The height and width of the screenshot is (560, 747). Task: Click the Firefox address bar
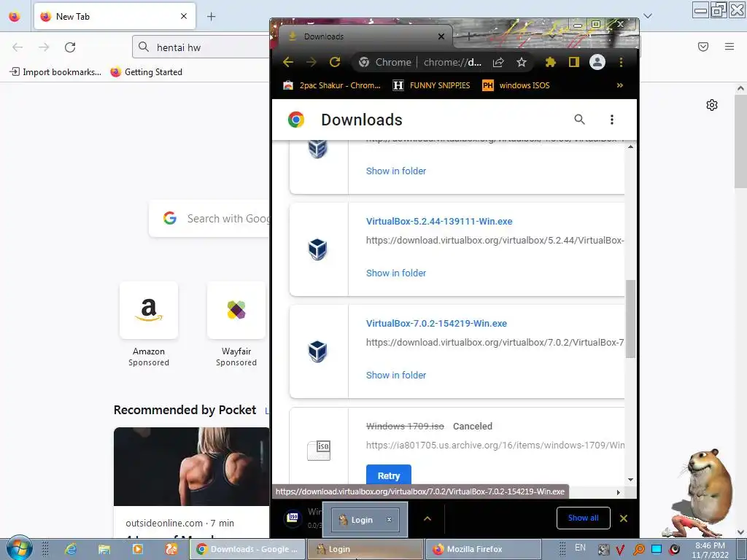201,47
